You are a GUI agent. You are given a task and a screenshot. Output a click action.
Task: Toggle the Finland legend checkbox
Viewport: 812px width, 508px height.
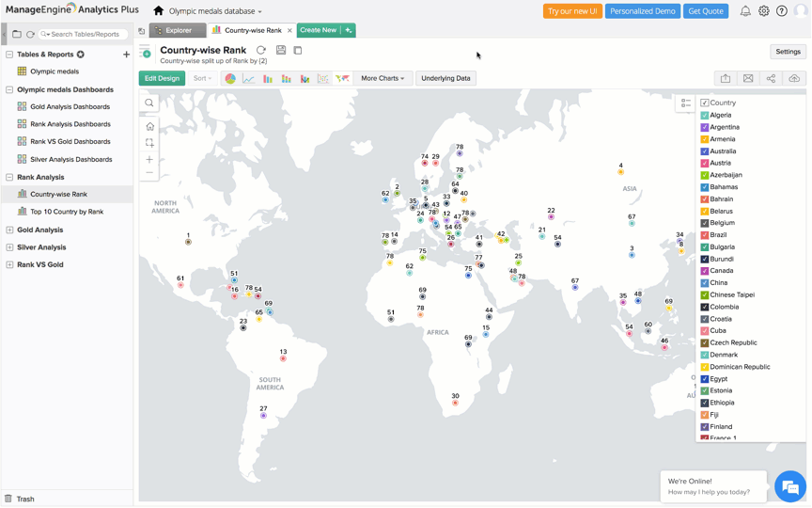(x=704, y=426)
